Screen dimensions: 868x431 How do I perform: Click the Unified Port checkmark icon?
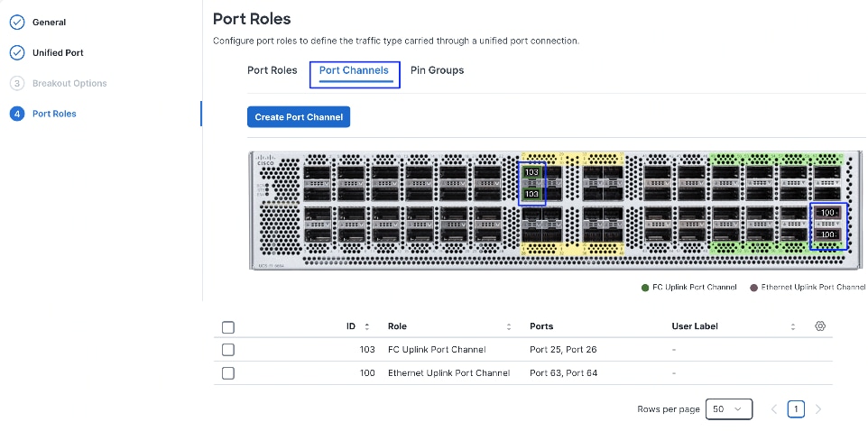point(17,52)
